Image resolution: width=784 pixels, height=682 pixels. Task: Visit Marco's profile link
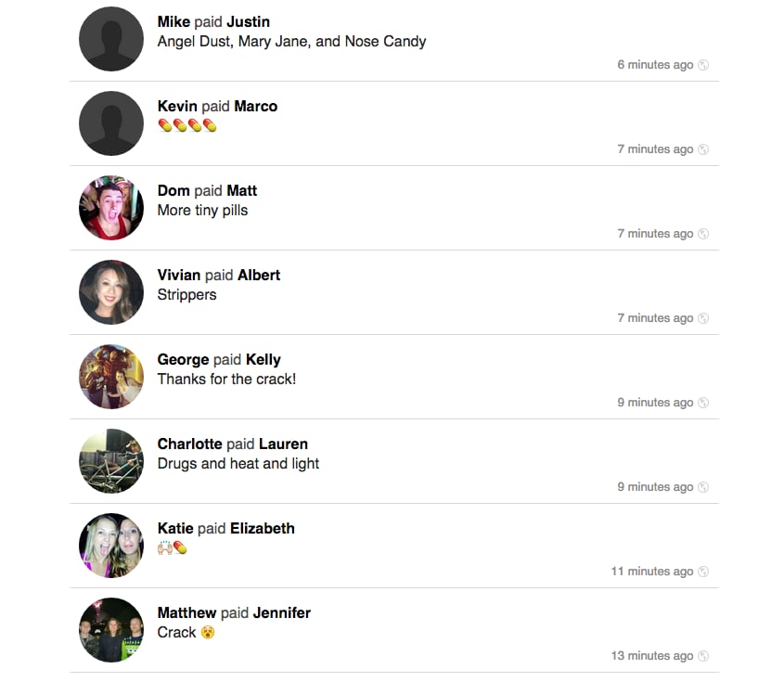click(x=255, y=107)
